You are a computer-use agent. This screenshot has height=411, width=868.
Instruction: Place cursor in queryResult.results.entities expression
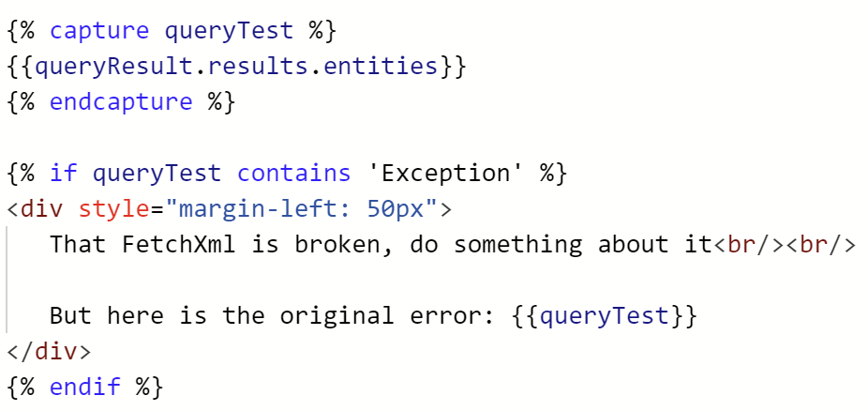pos(236,67)
